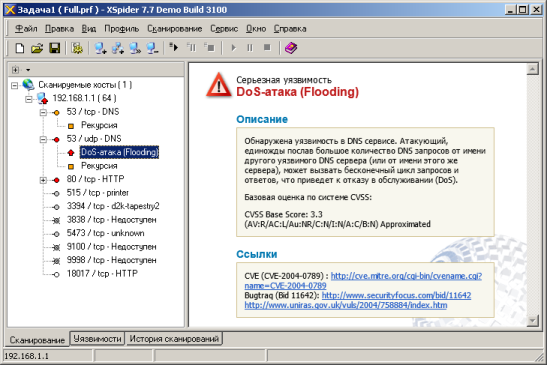
Task: Collapse the 53 / tcp - DNS node
Action: [43, 112]
